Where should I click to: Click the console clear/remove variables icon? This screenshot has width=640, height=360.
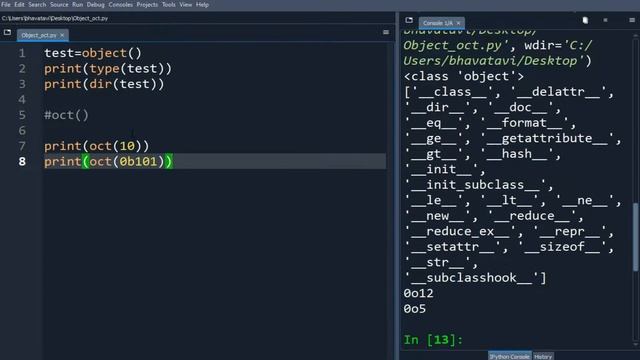coord(585,20)
